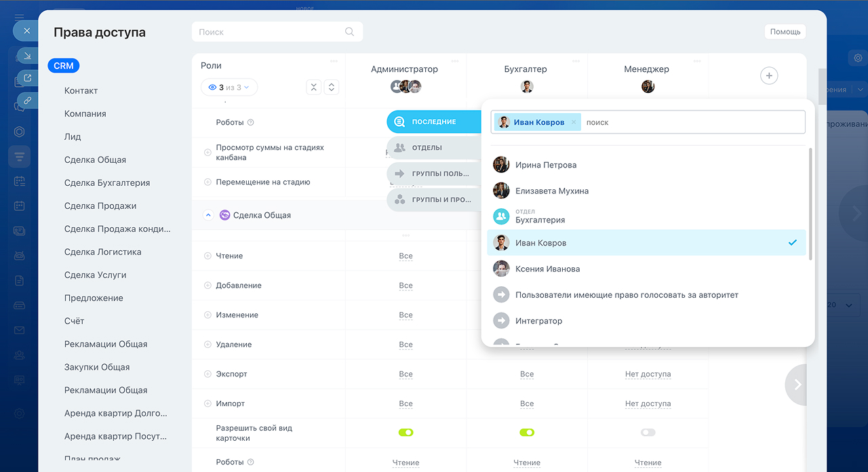Screen dimensions: 868x472
Task: Disable custom card view toggle for Администратор
Action: point(406,433)
